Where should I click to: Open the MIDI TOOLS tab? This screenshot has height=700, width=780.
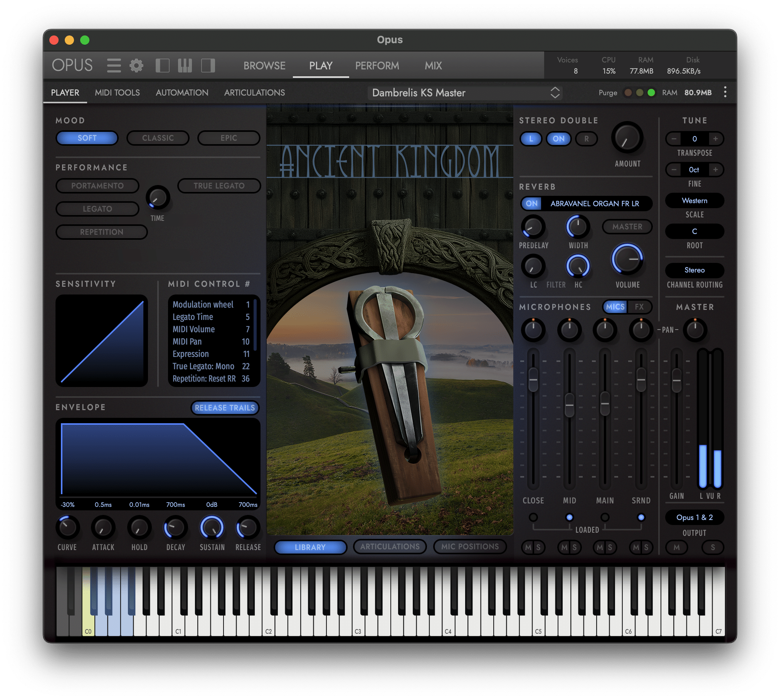[117, 93]
